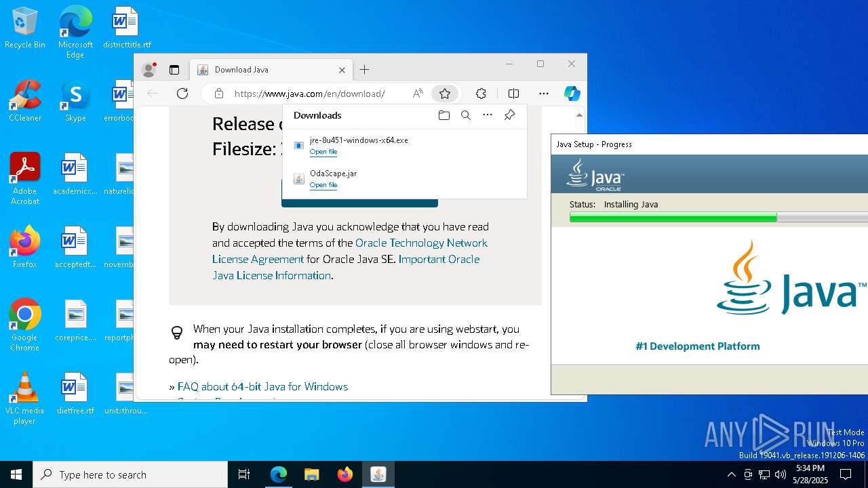Click the Windows Start button
The image size is (868, 488).
[16, 474]
